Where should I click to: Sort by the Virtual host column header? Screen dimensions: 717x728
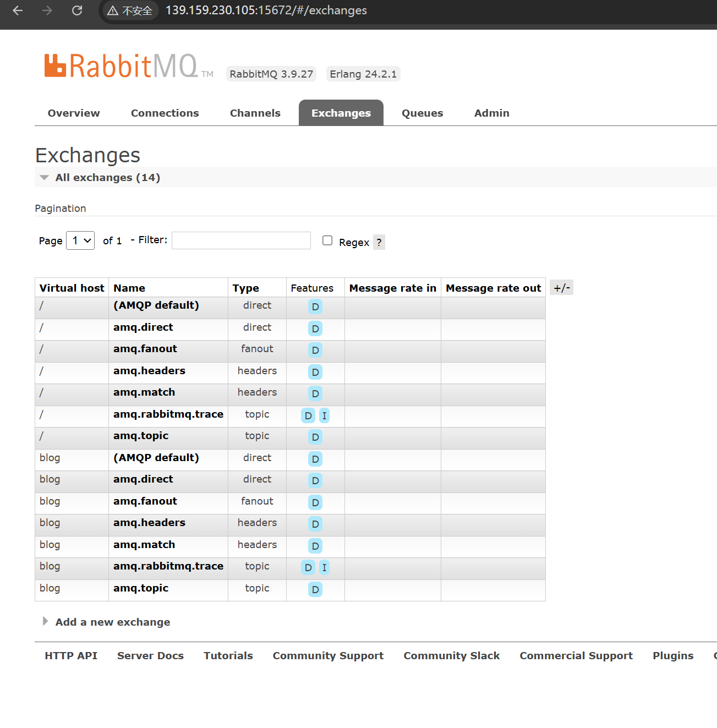(72, 288)
